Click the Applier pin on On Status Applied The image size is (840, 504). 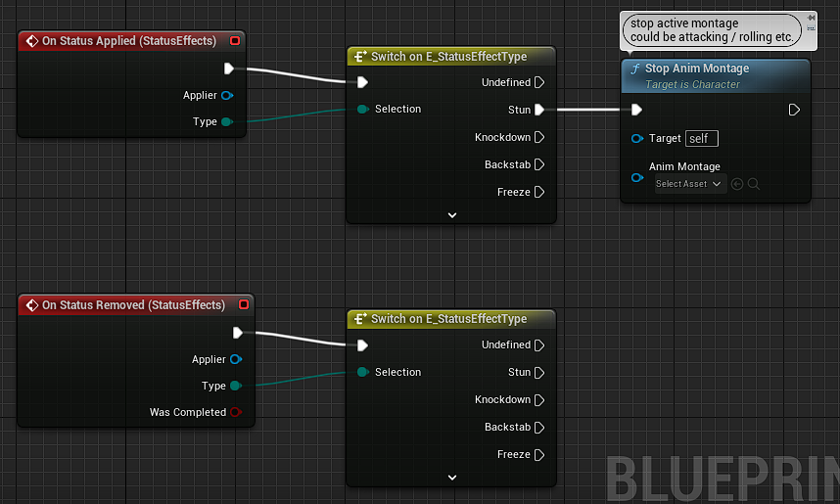(x=227, y=95)
